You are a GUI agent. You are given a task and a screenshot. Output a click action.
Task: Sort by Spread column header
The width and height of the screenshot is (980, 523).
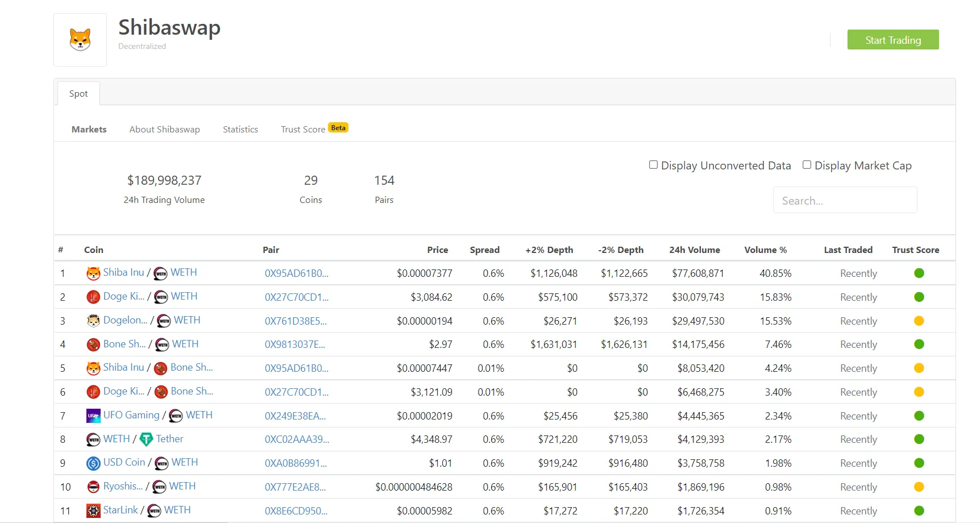[x=485, y=250]
